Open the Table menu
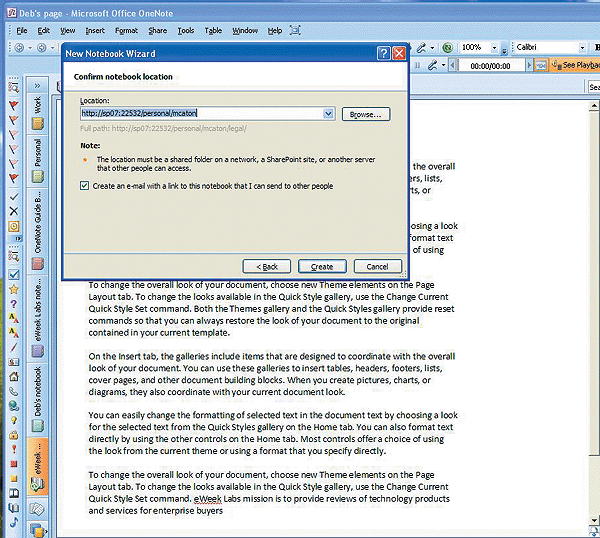The width and height of the screenshot is (600, 538). click(x=213, y=31)
